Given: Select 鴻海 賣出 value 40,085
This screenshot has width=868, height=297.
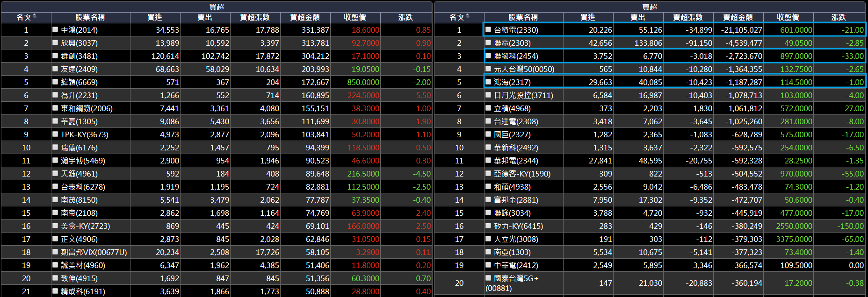Looking at the screenshot, I should coord(650,82).
